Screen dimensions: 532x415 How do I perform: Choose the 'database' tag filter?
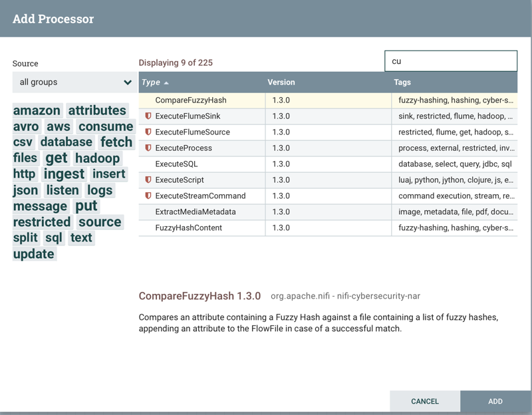[x=66, y=142]
